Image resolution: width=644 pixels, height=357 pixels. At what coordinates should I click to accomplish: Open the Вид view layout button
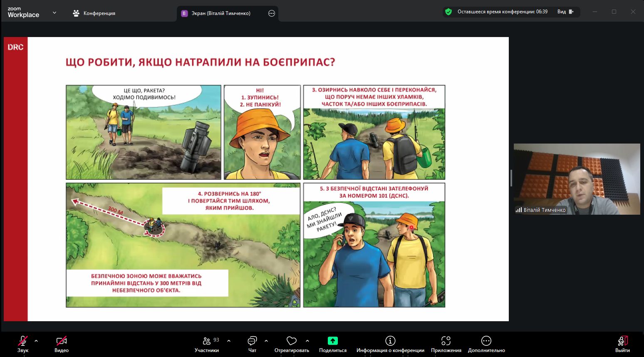coord(565,12)
